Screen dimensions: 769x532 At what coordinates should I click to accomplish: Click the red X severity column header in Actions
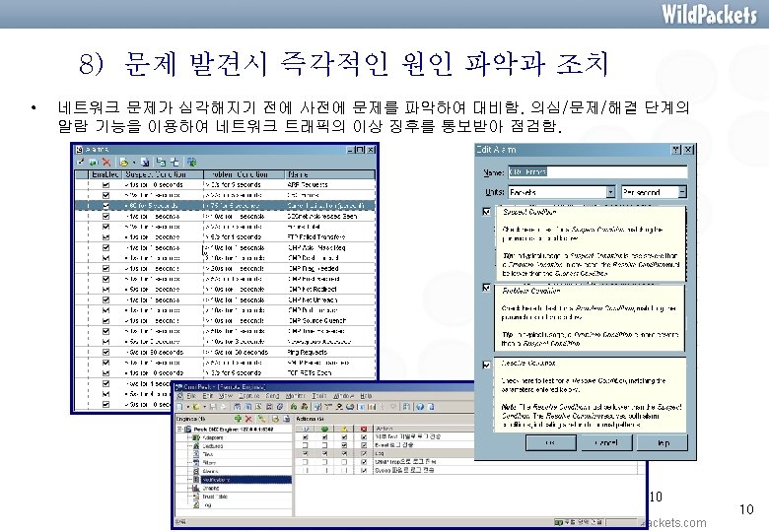pyautogui.click(x=364, y=429)
